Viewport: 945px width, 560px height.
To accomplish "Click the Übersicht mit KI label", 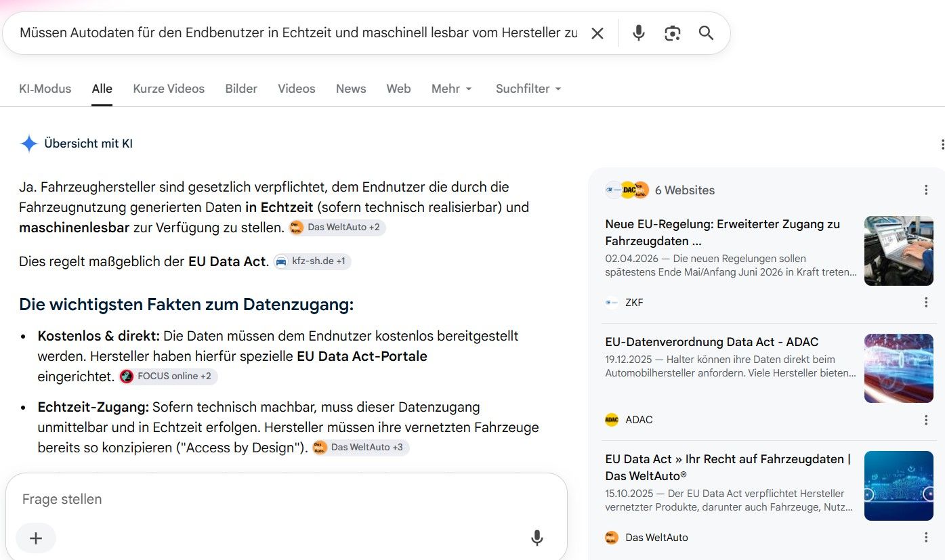I will pos(88,144).
